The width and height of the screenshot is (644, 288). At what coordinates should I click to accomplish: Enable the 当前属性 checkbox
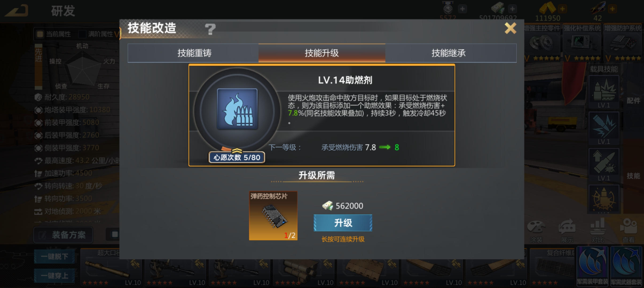(x=40, y=34)
